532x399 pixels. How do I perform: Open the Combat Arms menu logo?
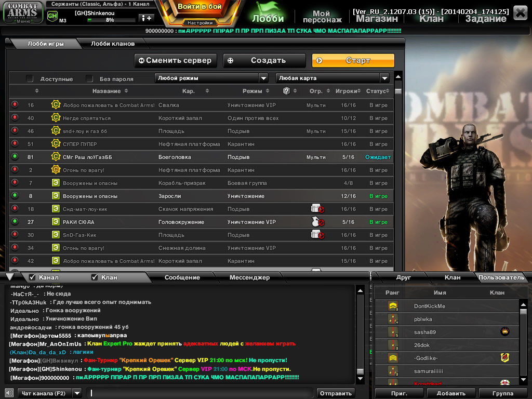coord(23,12)
